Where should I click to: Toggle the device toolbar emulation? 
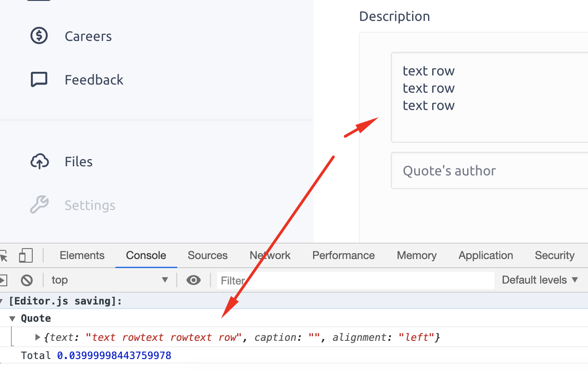coord(26,255)
